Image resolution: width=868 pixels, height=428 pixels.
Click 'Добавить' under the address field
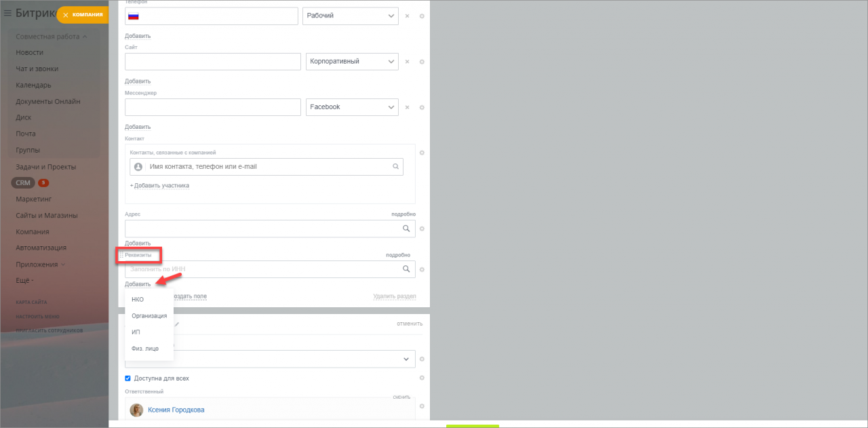138,243
